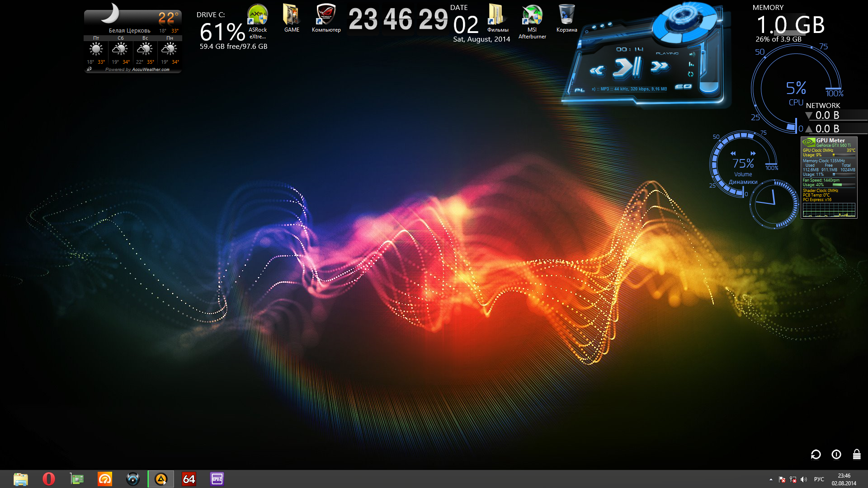Click the analog clock gadget

tap(774, 204)
